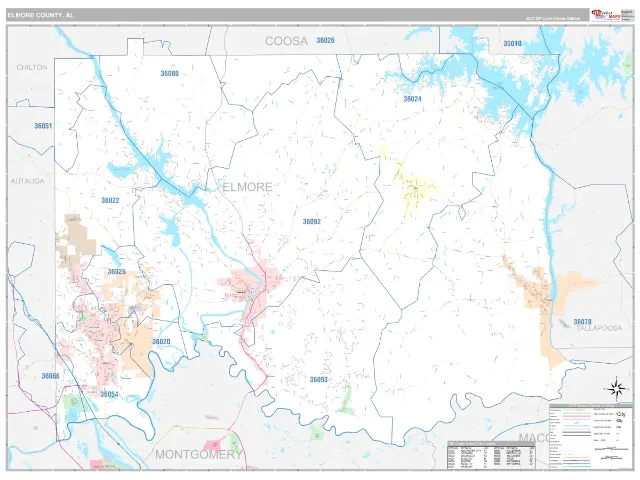Viewport: 640px width, 480px height.
Task: Click ZIP code label 36020
Action: click(161, 341)
